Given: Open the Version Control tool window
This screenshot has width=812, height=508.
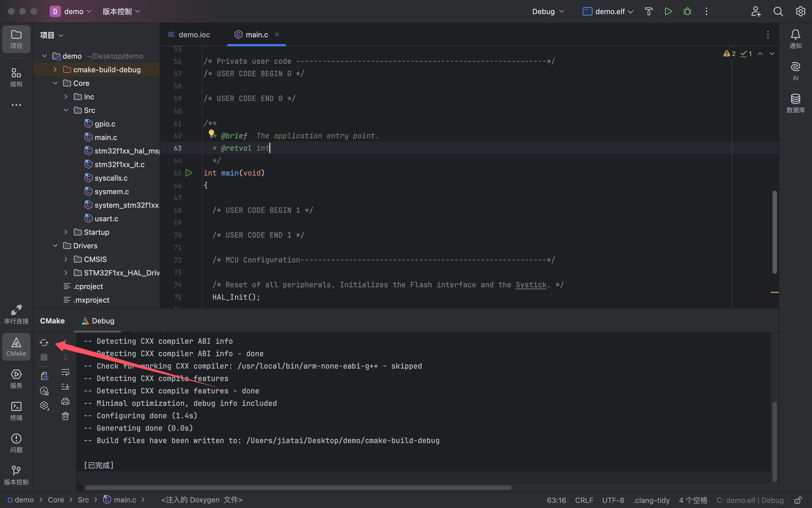Looking at the screenshot, I should point(16,475).
